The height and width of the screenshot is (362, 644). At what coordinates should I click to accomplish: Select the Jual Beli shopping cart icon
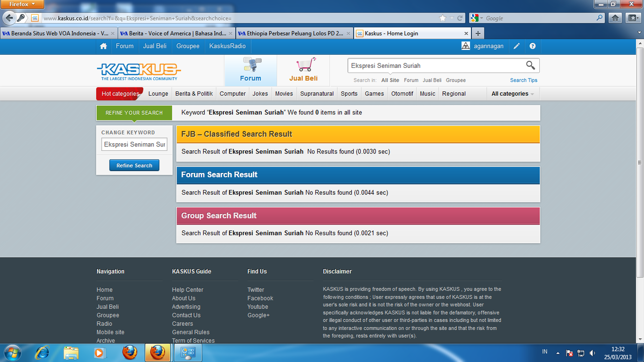point(305,65)
